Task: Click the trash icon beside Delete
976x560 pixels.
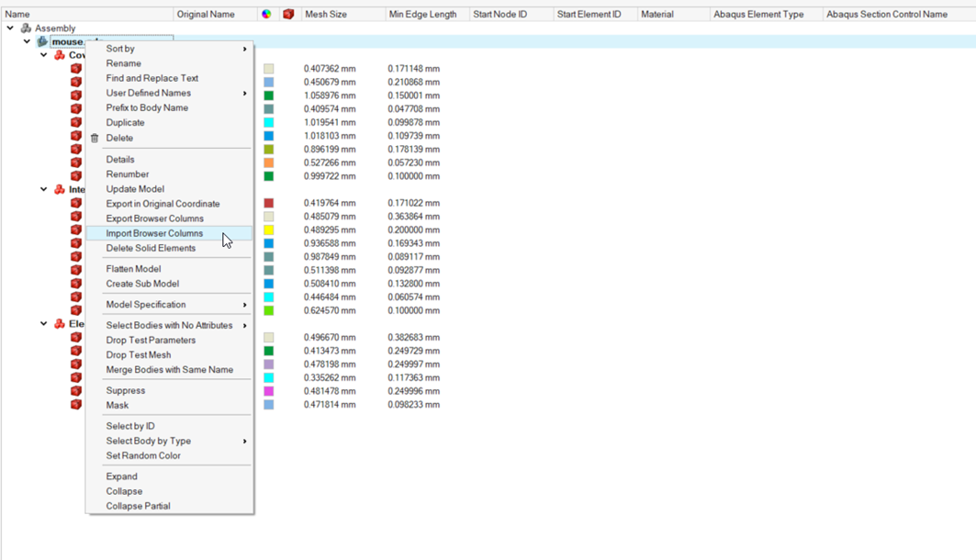Action: pos(95,139)
